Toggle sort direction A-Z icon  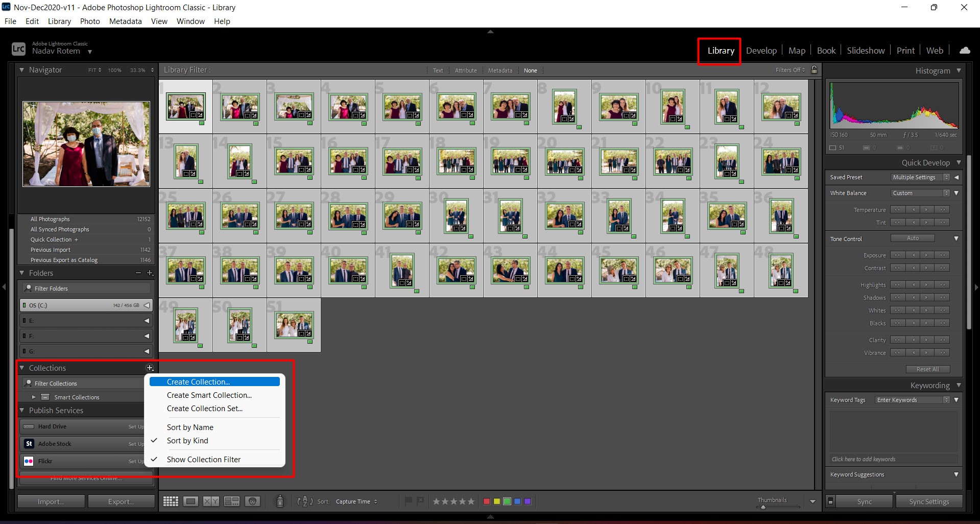pyautogui.click(x=305, y=502)
